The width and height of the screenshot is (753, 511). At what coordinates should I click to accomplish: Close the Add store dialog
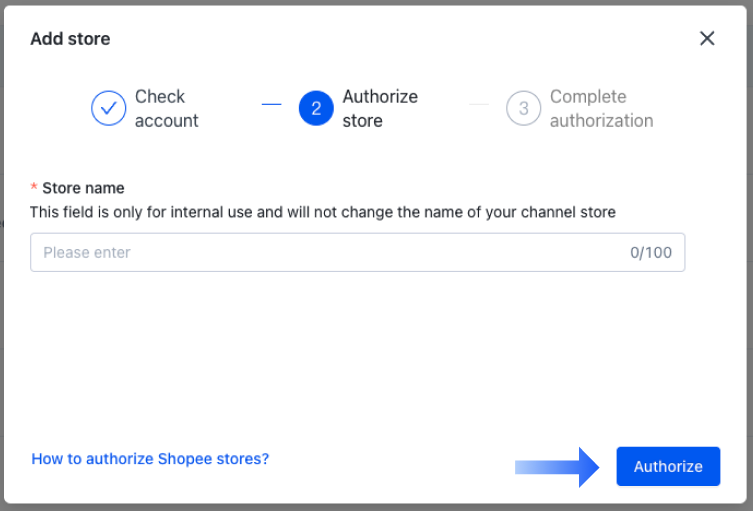[707, 39]
